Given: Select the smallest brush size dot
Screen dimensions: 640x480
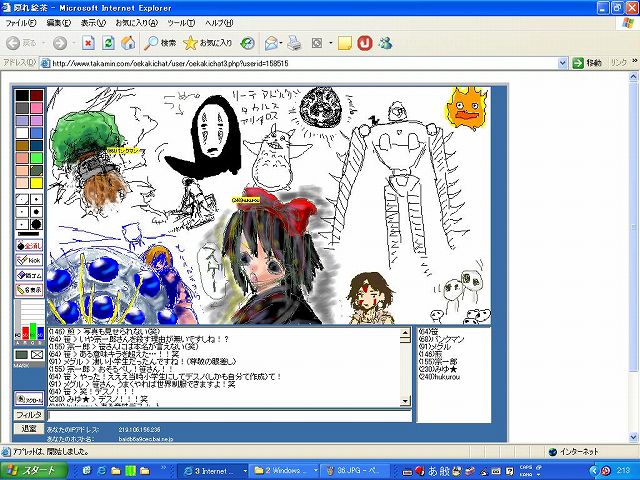Looking at the screenshot, I should point(22,200).
